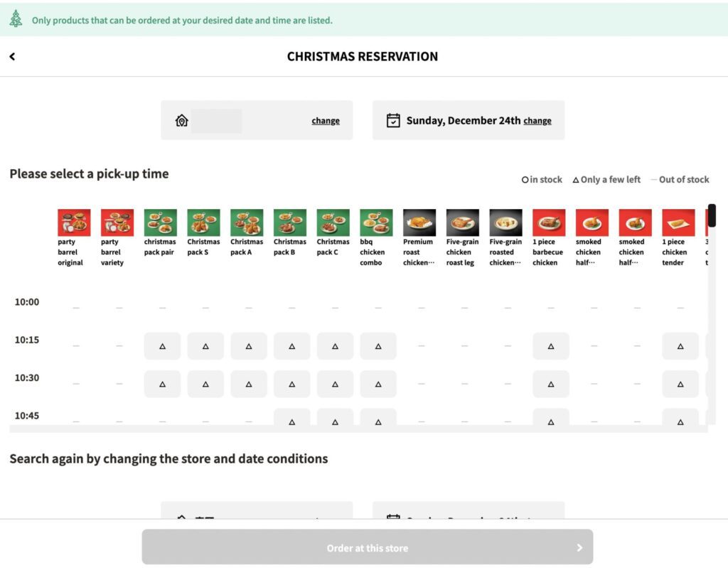Select the party barrel variety image
Image resolution: width=728 pixels, height=568 pixels.
117,223
